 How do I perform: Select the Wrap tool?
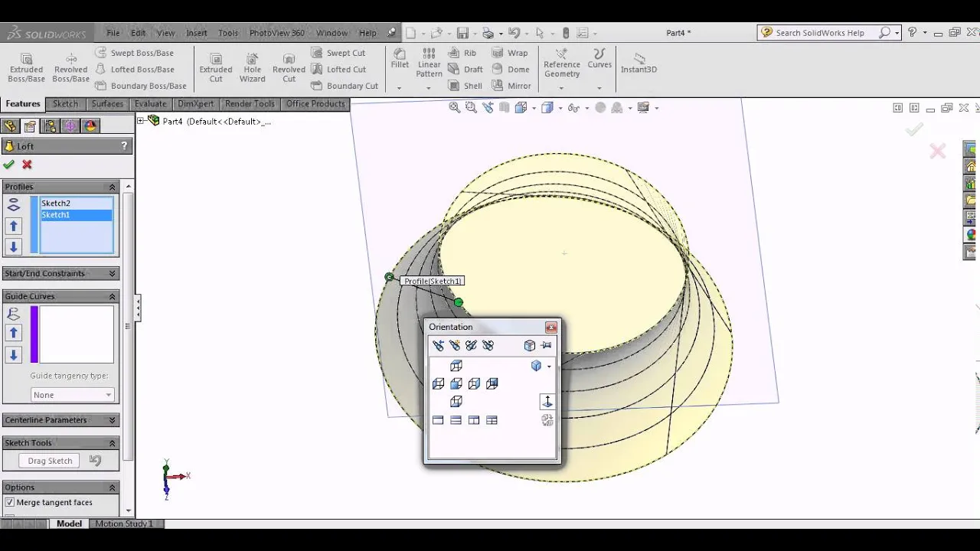coord(510,53)
